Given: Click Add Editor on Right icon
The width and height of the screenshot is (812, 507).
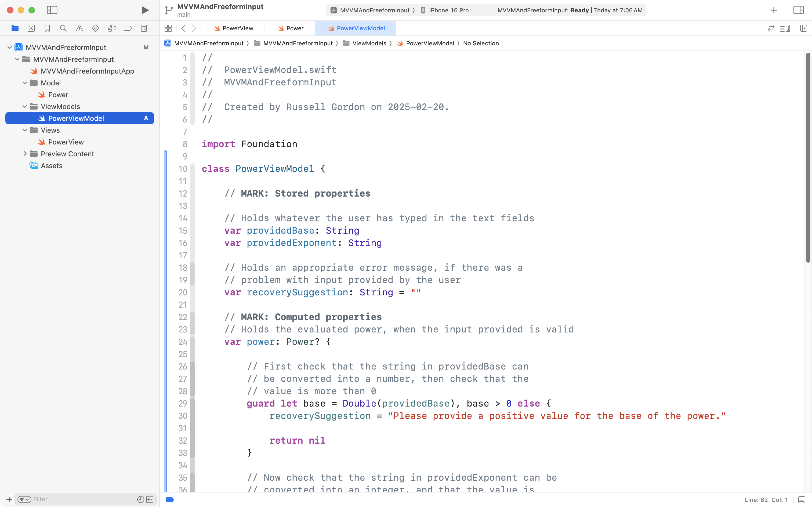Looking at the screenshot, I should tap(803, 28).
